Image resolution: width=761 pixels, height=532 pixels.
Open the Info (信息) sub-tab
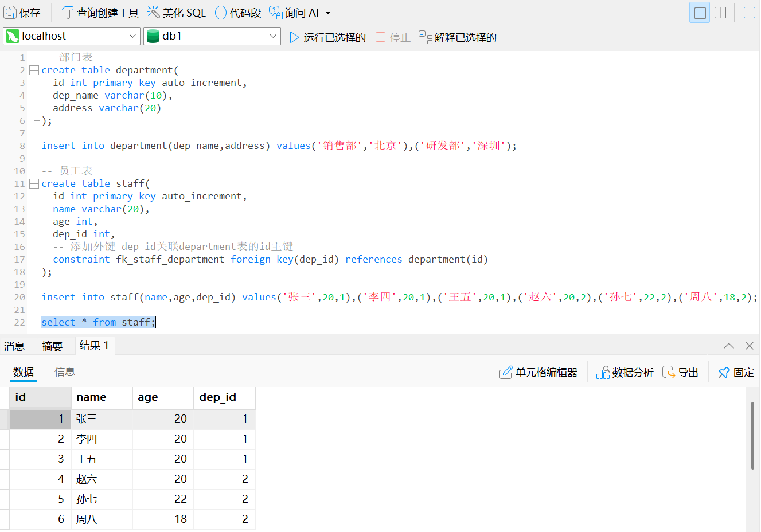click(65, 372)
